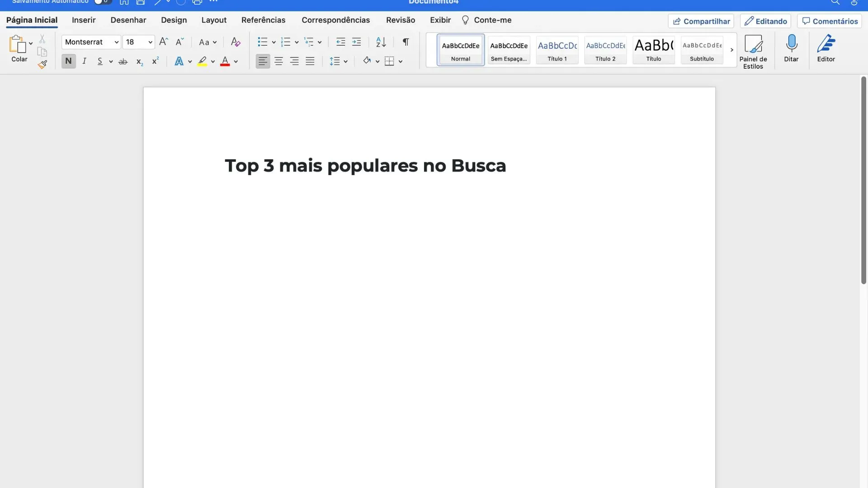Show paragraph marks with the pilcrow icon

[x=405, y=42]
